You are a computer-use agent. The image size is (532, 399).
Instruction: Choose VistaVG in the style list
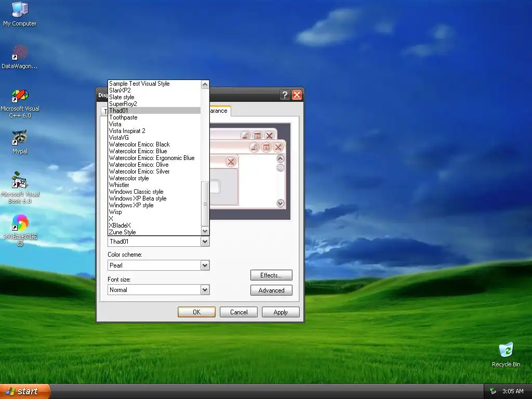click(x=154, y=138)
